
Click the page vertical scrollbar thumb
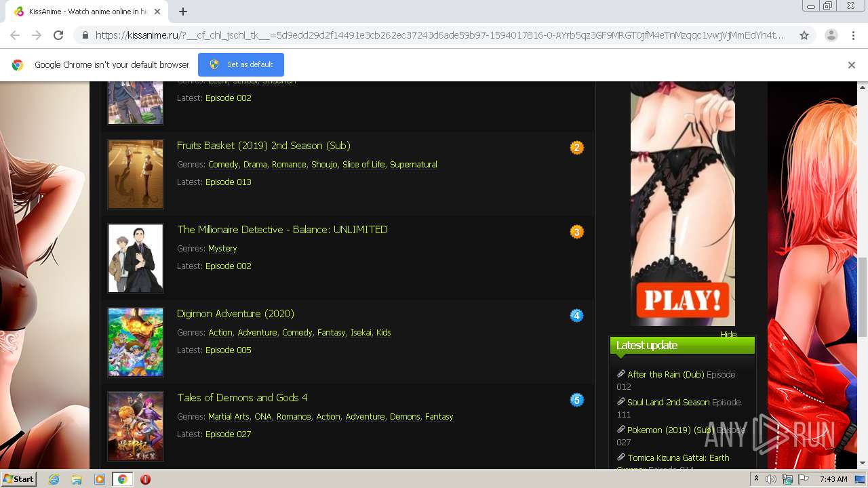863,297
